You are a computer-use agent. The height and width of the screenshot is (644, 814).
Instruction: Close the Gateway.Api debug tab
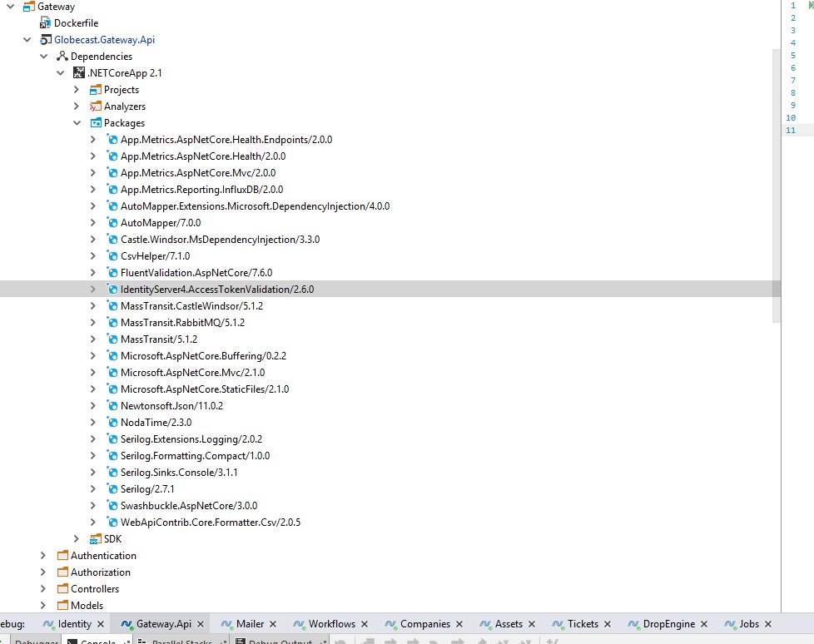(201, 624)
